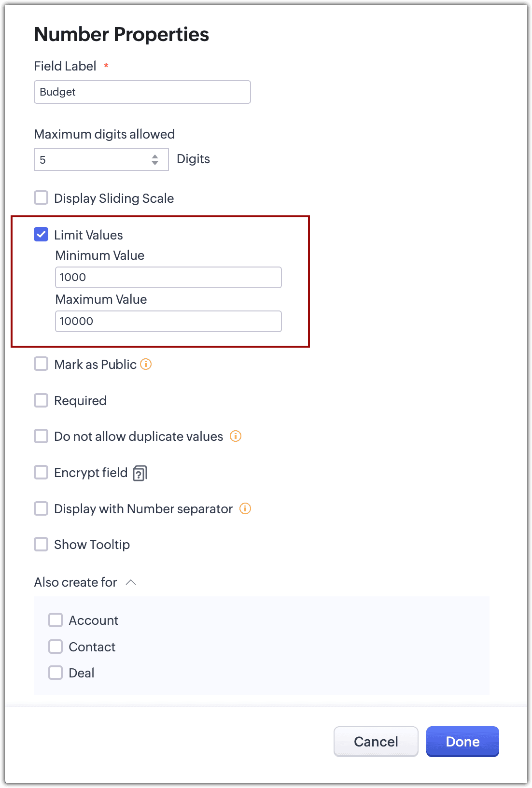This screenshot has width=532, height=788.
Task: Click the Field Label input containing Budget
Action: tap(142, 92)
